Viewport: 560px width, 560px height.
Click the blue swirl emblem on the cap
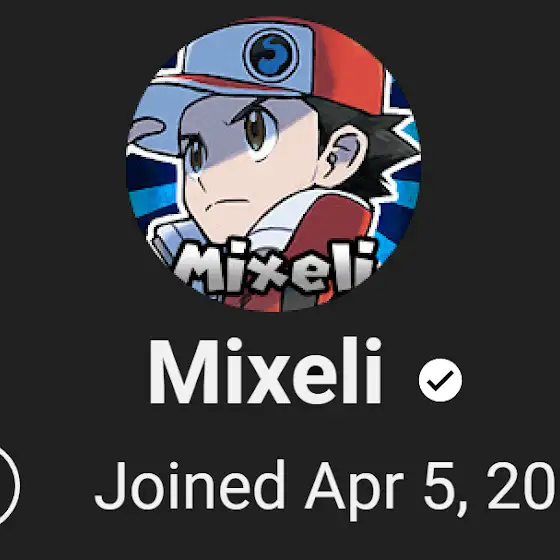point(271,56)
